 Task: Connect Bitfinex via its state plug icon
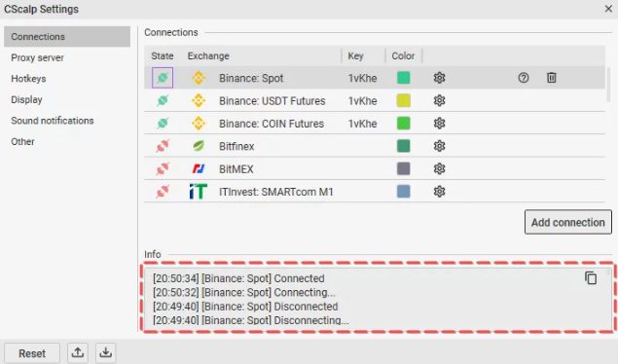[x=163, y=146]
